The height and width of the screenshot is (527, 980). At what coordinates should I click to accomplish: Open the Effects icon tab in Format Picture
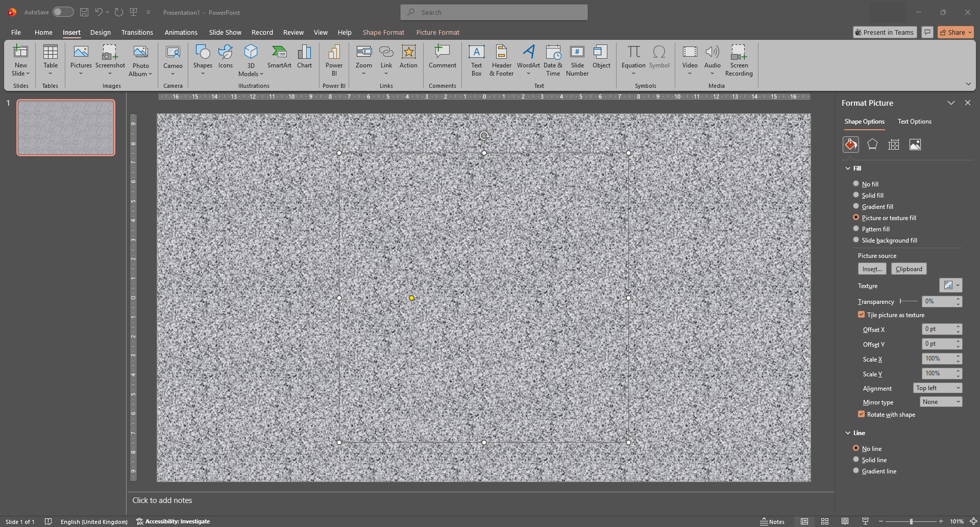pos(872,145)
